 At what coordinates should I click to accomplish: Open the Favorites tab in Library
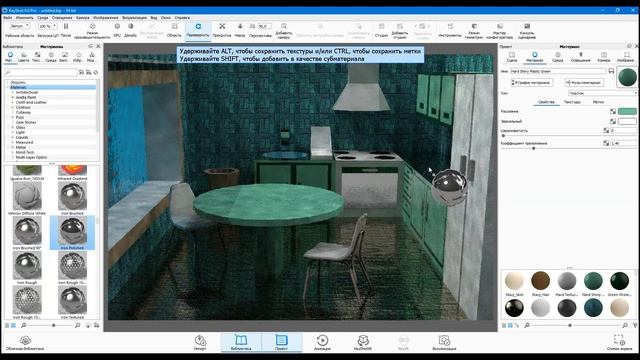coord(78,57)
